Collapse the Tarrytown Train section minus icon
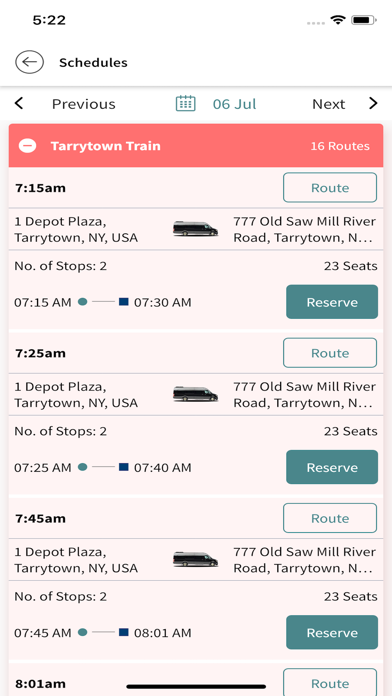Viewport: 392px width, 696px height. [28, 146]
